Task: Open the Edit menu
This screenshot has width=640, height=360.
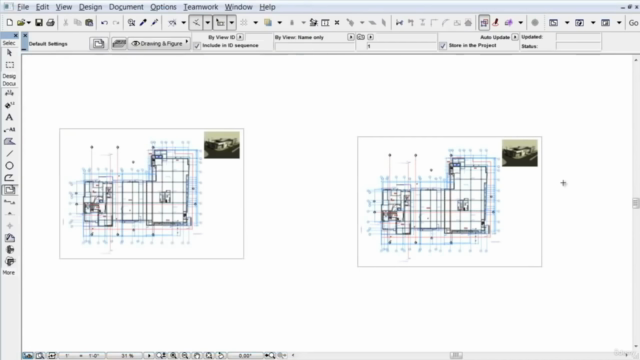Action: click(42, 7)
